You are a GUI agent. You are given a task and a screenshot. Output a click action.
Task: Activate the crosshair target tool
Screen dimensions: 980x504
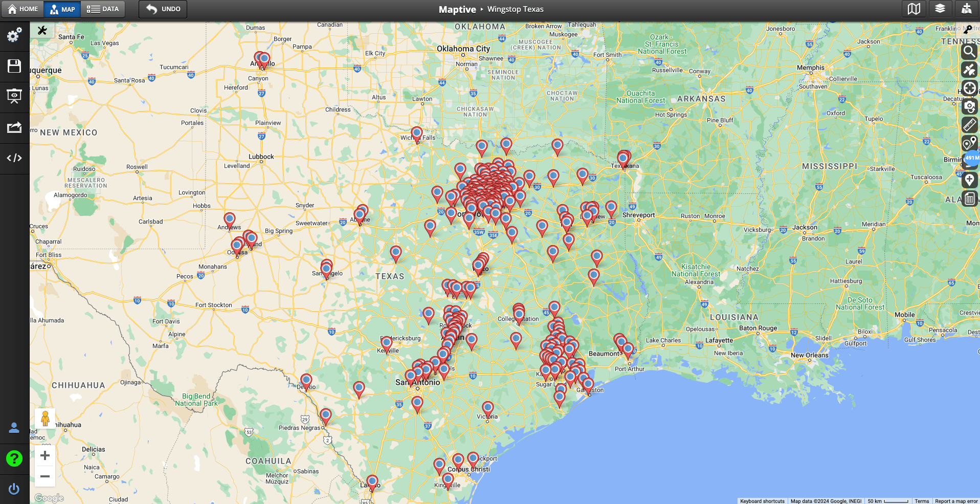pos(969,88)
